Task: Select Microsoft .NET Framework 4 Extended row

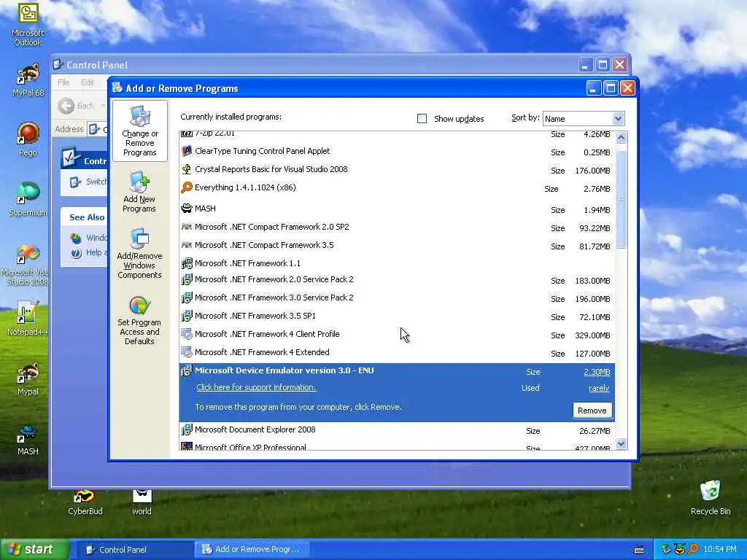Action: coord(397,353)
